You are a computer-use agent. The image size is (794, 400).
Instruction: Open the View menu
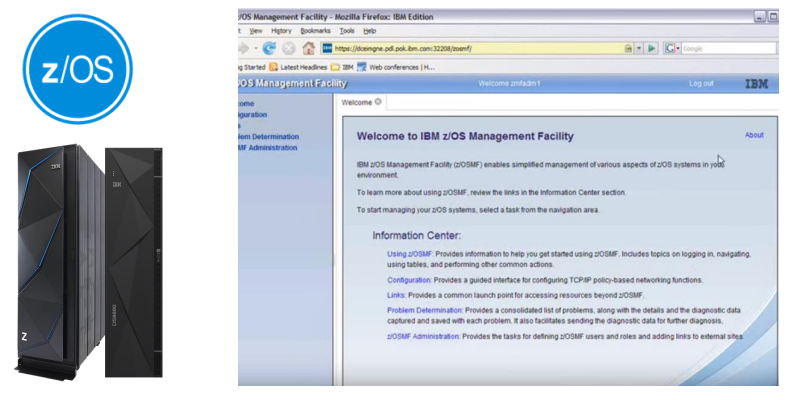coord(256,31)
